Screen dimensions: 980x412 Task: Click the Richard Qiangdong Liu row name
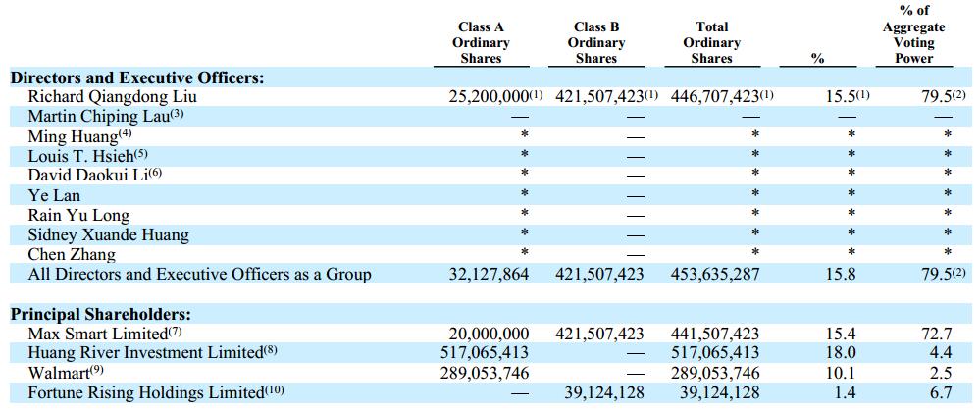tap(113, 97)
